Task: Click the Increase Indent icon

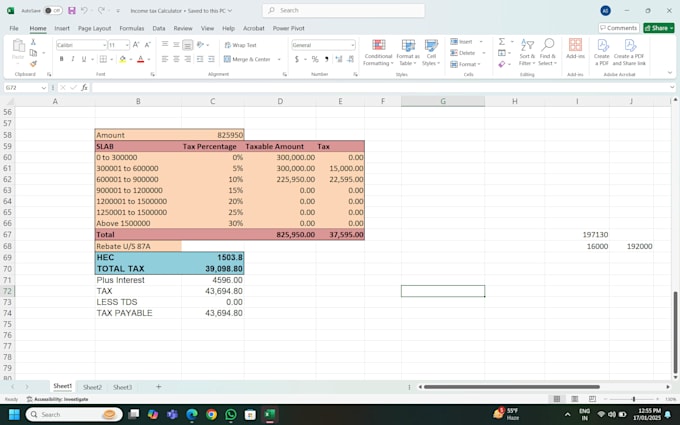Action: coord(211,59)
